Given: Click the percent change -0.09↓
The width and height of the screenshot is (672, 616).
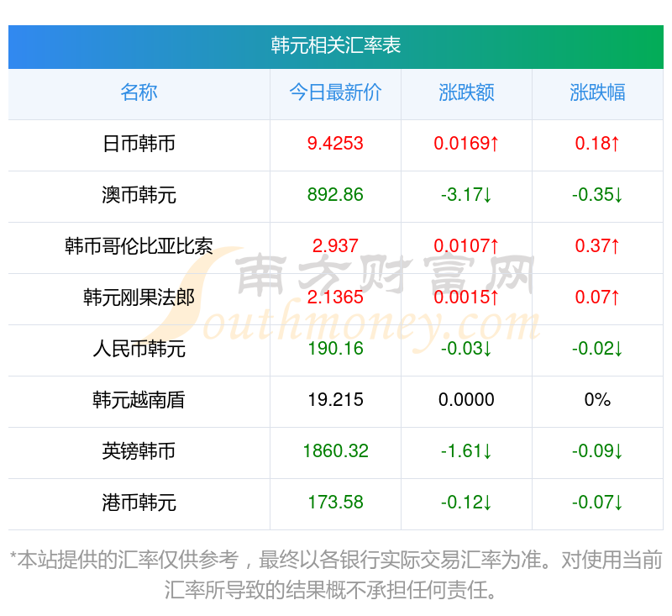Looking at the screenshot, I should (x=597, y=451).
